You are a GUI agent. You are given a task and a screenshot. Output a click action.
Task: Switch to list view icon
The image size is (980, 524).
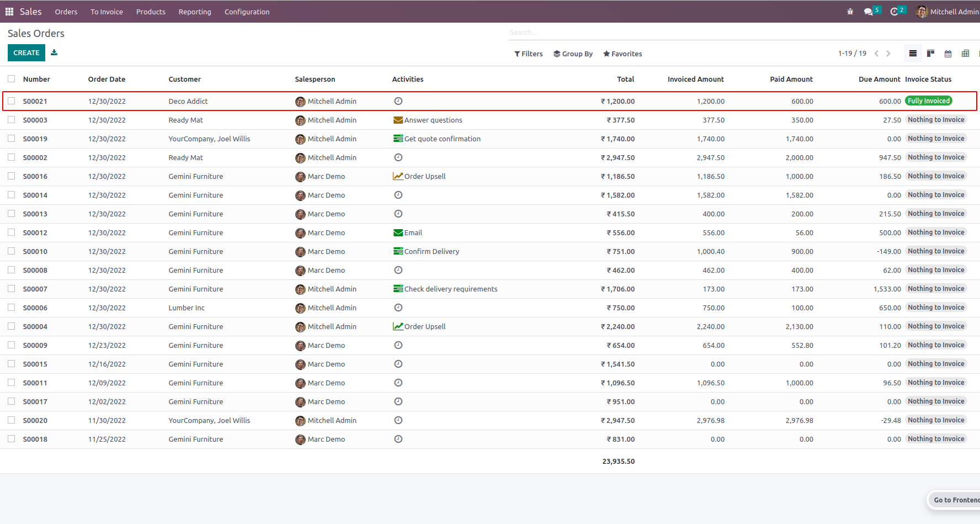coord(913,54)
